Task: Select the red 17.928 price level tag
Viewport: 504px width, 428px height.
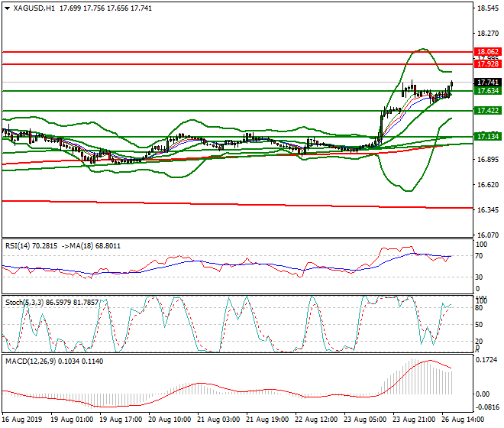Action: [487, 64]
